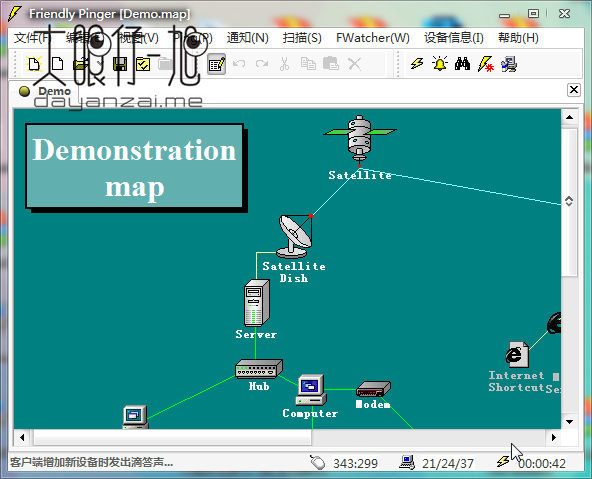Image resolution: width=592 pixels, height=479 pixels.
Task: Click the status bar hint message text
Action: [x=91, y=462]
